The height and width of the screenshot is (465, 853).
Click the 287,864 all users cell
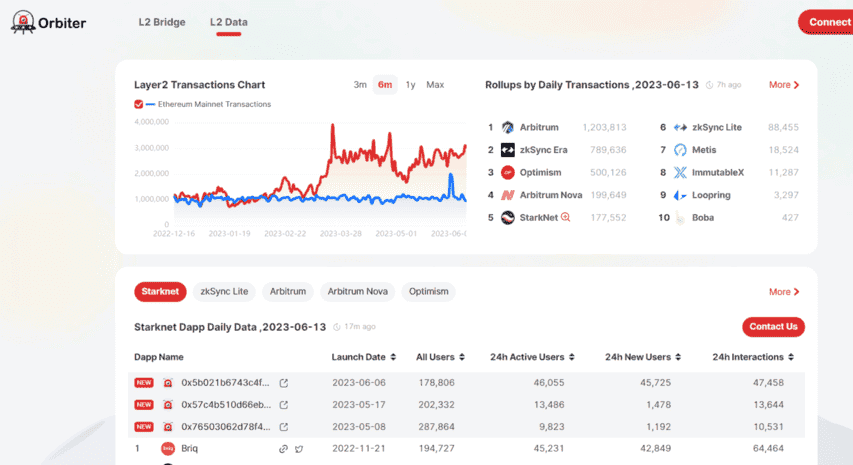pos(436,427)
